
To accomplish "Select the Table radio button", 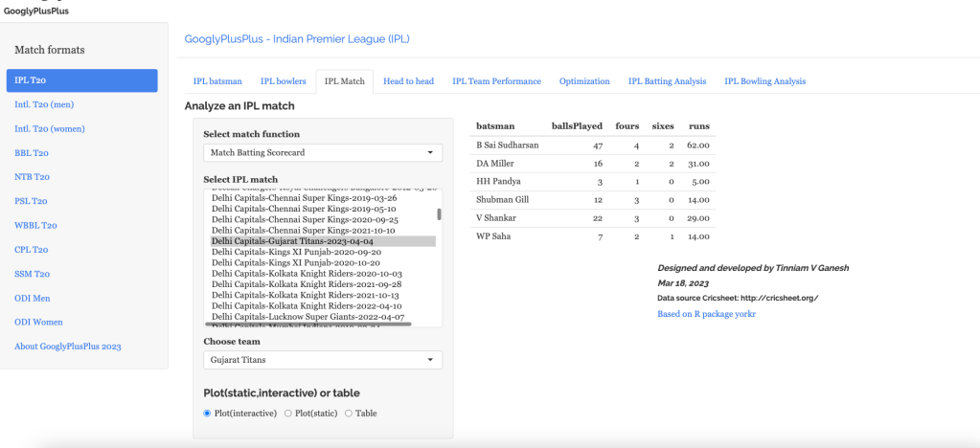I will 349,413.
